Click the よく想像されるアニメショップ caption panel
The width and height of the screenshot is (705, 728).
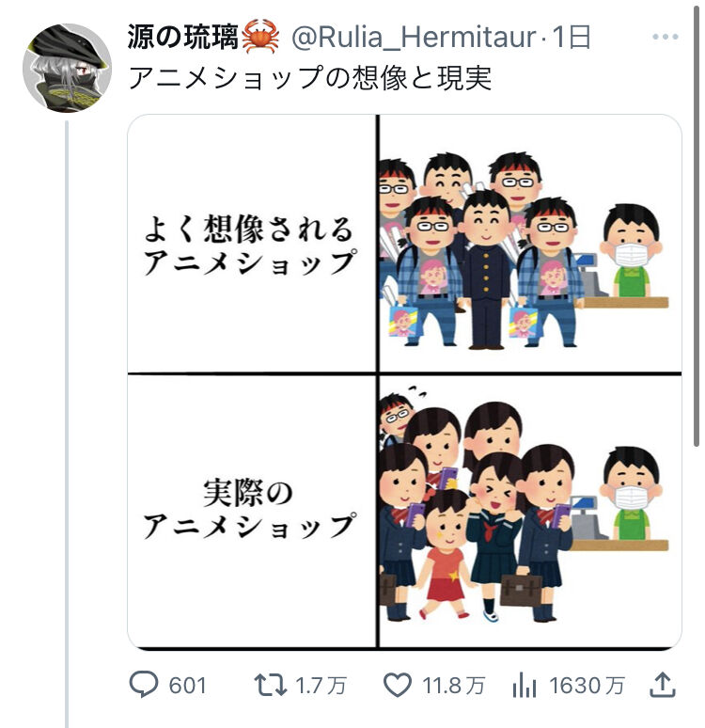(252, 244)
